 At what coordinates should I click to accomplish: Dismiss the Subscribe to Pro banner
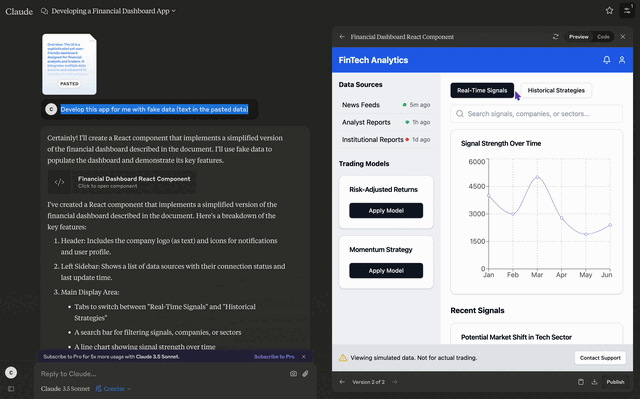coord(304,357)
